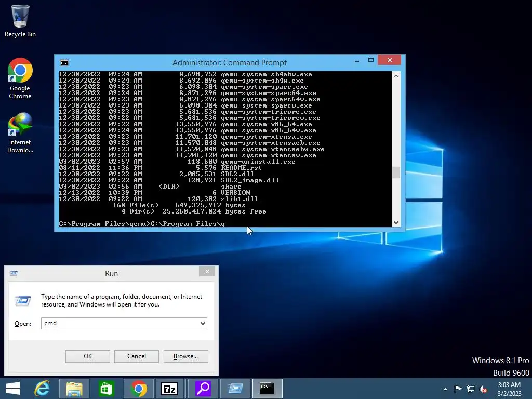This screenshot has height=399, width=532.
Task: Minimize the Command Prompt window
Action: pos(357,60)
